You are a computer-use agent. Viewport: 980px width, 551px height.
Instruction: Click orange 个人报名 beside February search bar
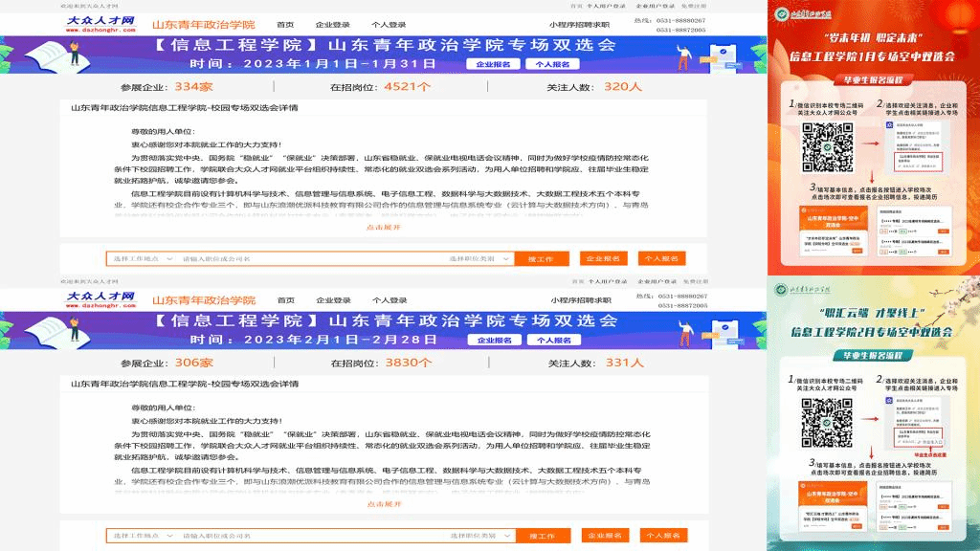point(663,536)
